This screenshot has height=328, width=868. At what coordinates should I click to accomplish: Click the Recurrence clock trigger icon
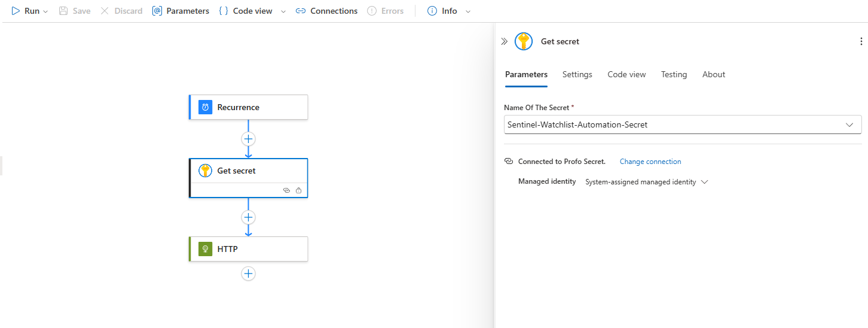205,107
